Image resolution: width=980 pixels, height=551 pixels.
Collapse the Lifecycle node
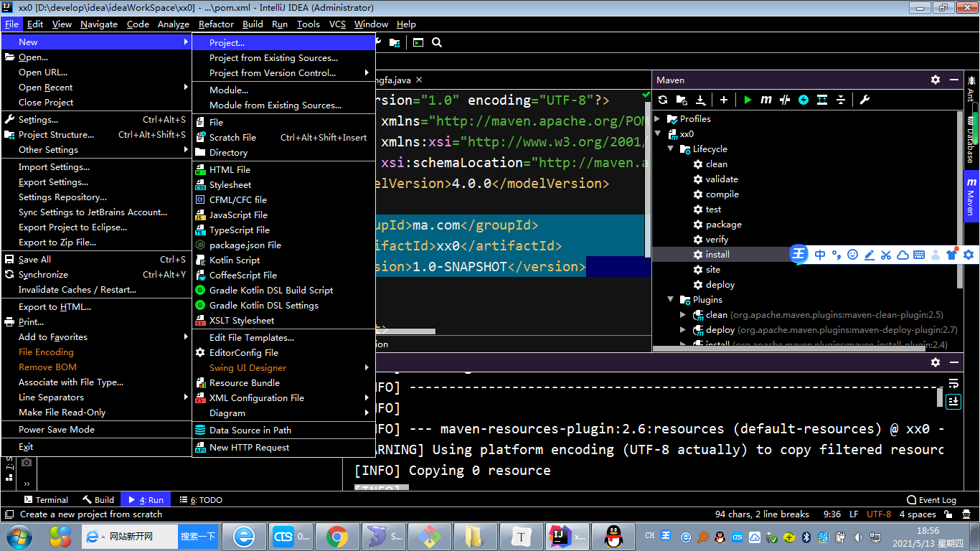671,149
